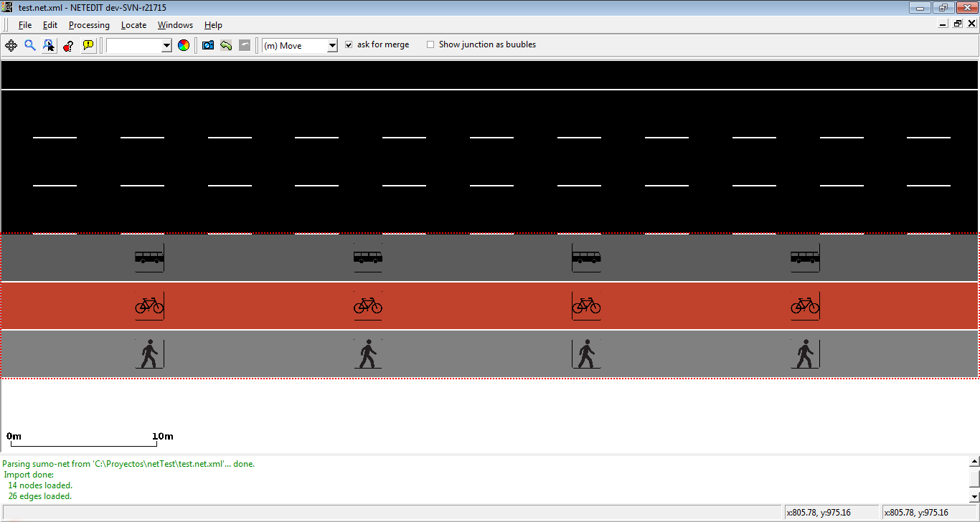This screenshot has width=980, height=522.
Task: Open the color wheel view settings
Action: click(x=184, y=45)
